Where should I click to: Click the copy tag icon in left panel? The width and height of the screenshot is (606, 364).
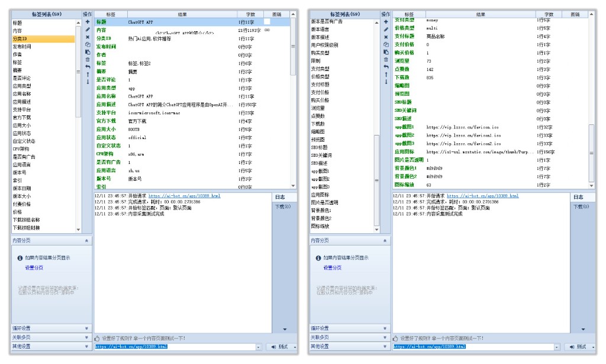[x=88, y=44]
